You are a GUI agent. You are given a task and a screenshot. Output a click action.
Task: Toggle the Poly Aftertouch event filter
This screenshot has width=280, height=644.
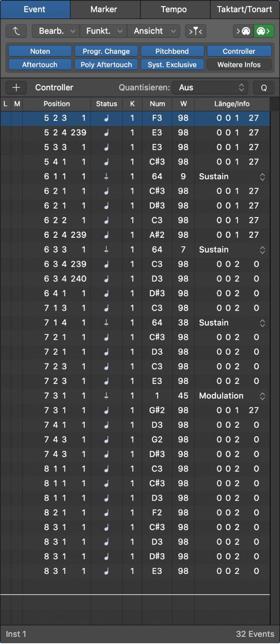click(106, 65)
